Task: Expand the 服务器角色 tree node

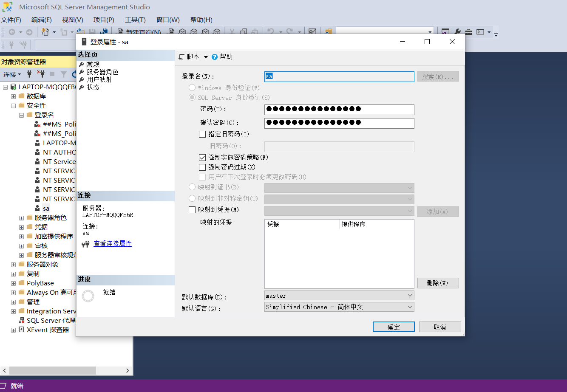Action: click(21, 218)
